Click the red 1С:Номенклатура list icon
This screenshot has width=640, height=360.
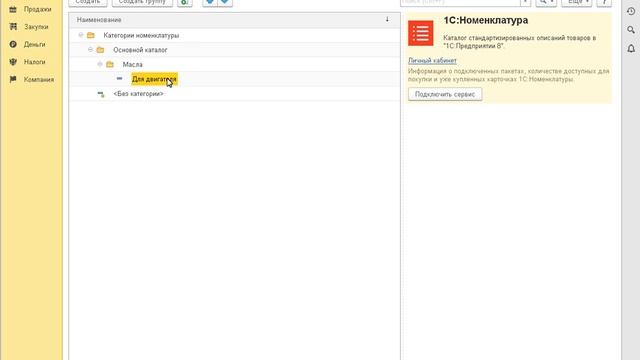(420, 33)
